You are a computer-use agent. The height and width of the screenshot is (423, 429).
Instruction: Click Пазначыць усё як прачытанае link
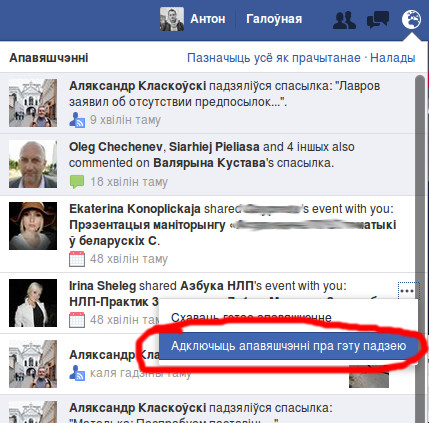[x=274, y=58]
